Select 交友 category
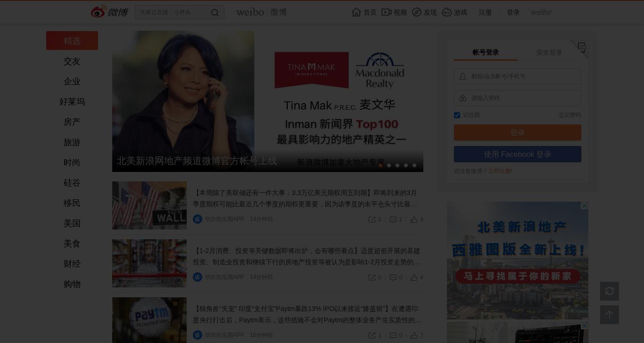 pyautogui.click(x=72, y=61)
